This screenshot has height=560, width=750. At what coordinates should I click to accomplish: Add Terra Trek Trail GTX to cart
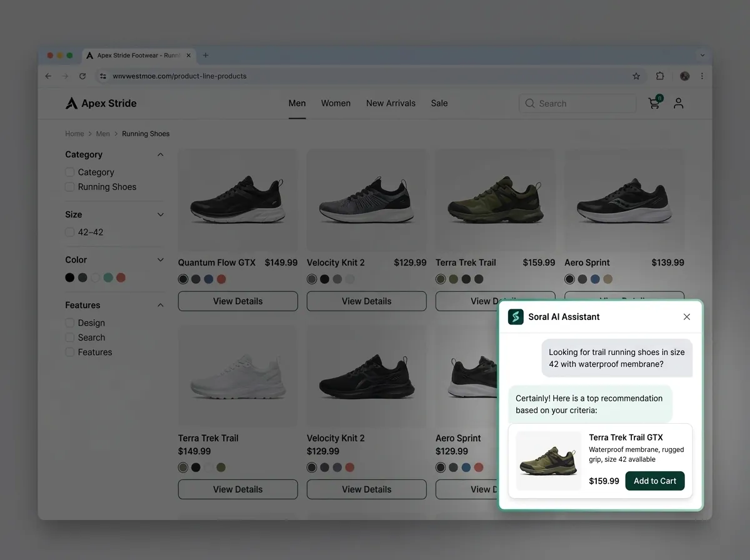(x=655, y=481)
